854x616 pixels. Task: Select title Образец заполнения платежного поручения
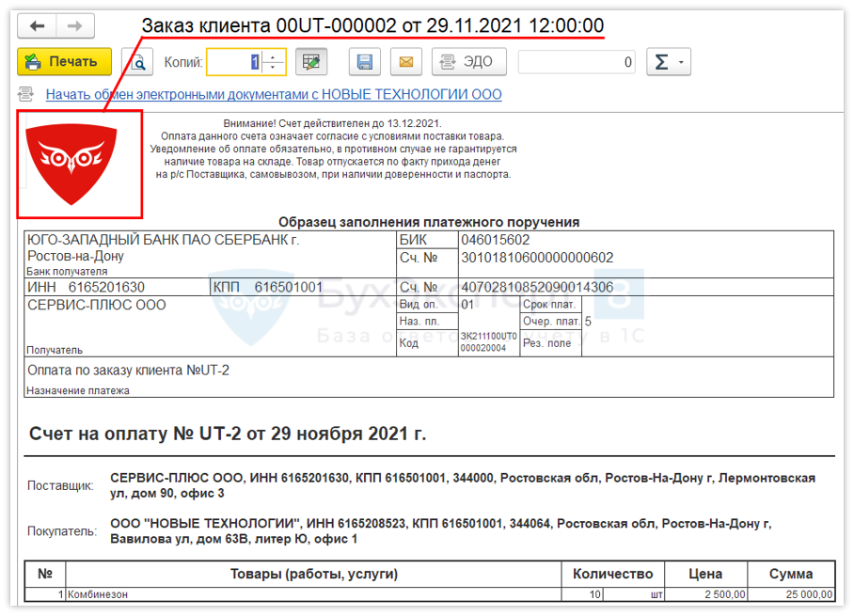click(429, 222)
